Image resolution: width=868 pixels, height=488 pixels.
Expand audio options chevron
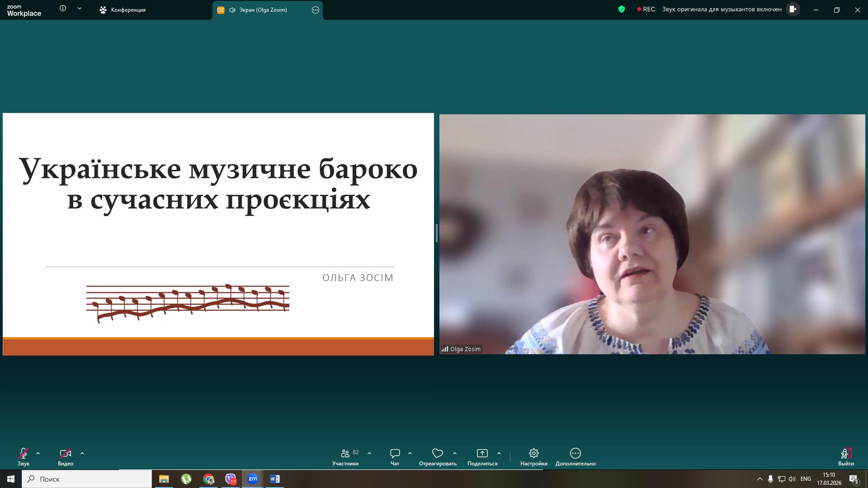(38, 453)
